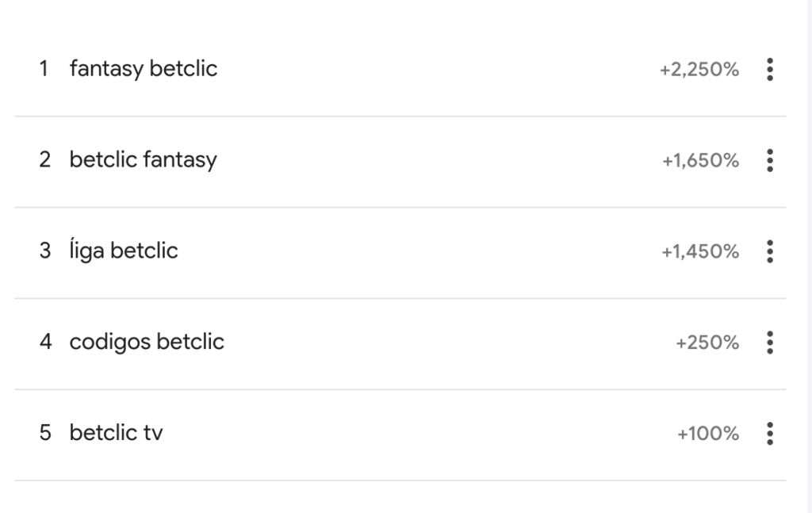Open the betclic tv row overflow menu
812x513 pixels.
tap(768, 433)
